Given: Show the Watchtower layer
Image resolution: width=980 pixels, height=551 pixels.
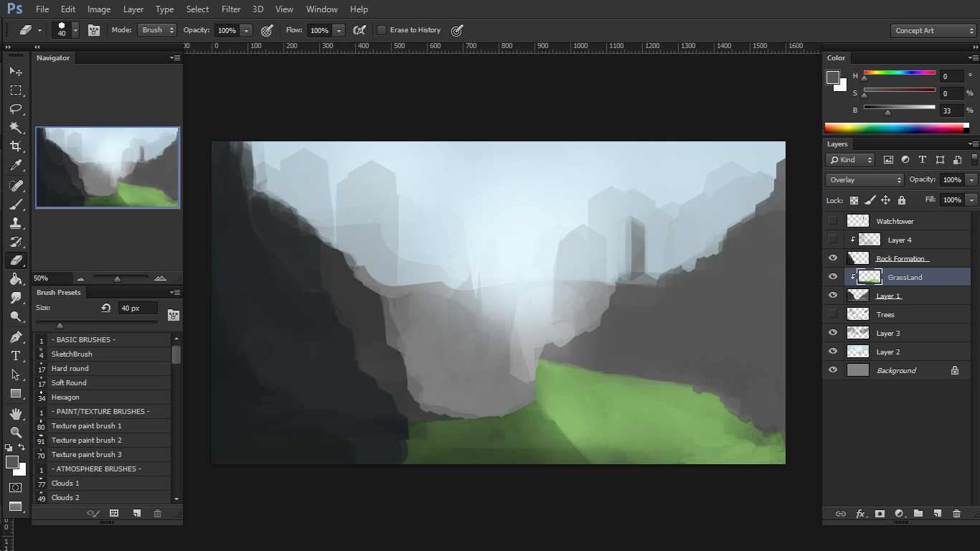Looking at the screenshot, I should [x=833, y=221].
